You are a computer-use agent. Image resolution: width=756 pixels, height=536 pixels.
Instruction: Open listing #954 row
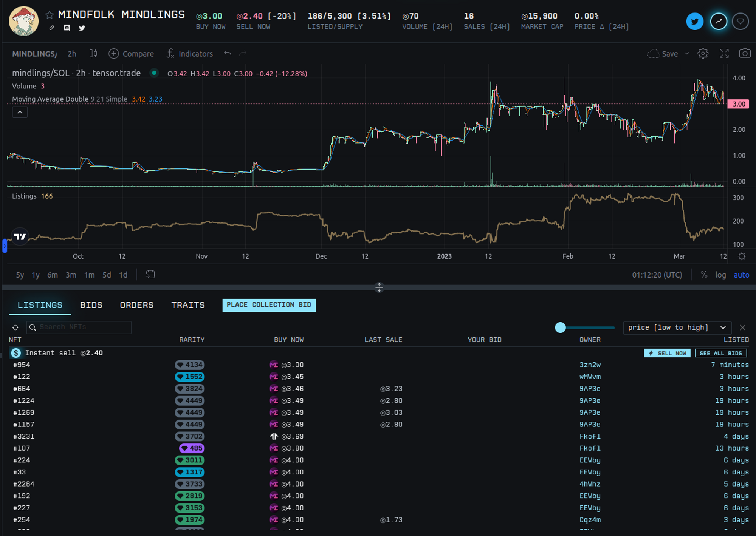pyautogui.click(x=379, y=365)
